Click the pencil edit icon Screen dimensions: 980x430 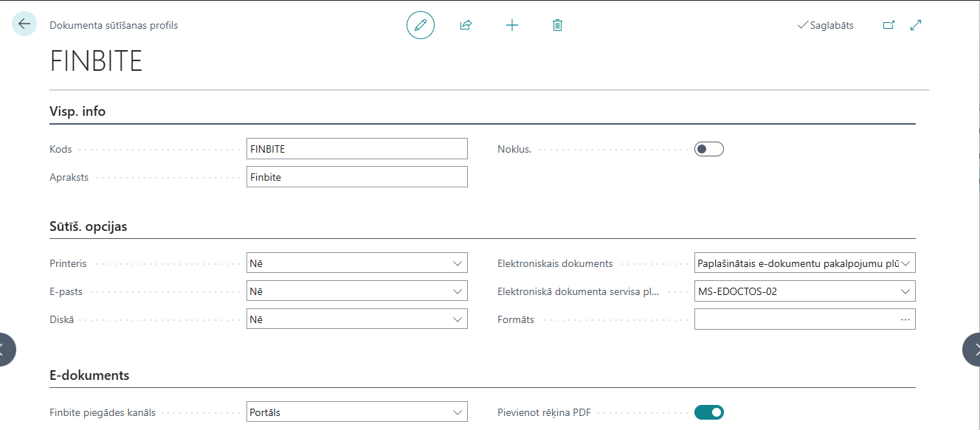[421, 25]
